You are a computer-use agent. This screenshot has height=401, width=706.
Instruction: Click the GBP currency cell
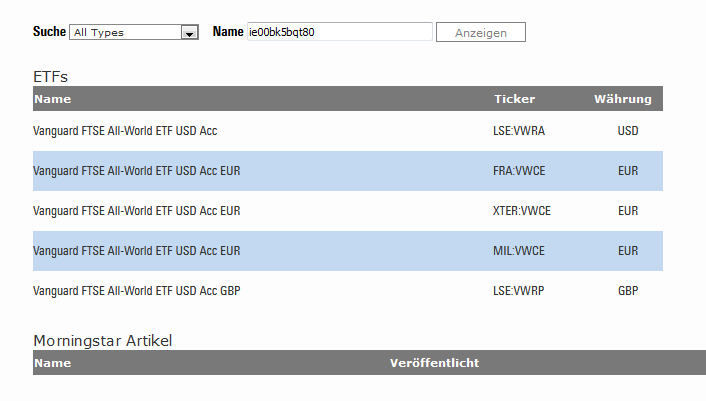pyautogui.click(x=628, y=291)
